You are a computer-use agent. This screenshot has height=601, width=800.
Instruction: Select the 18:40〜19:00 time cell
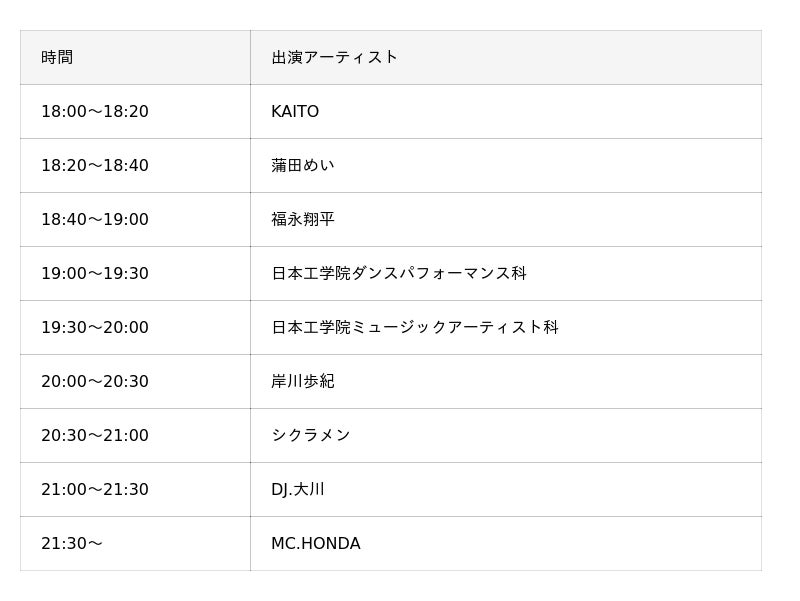pyautogui.click(x=95, y=219)
